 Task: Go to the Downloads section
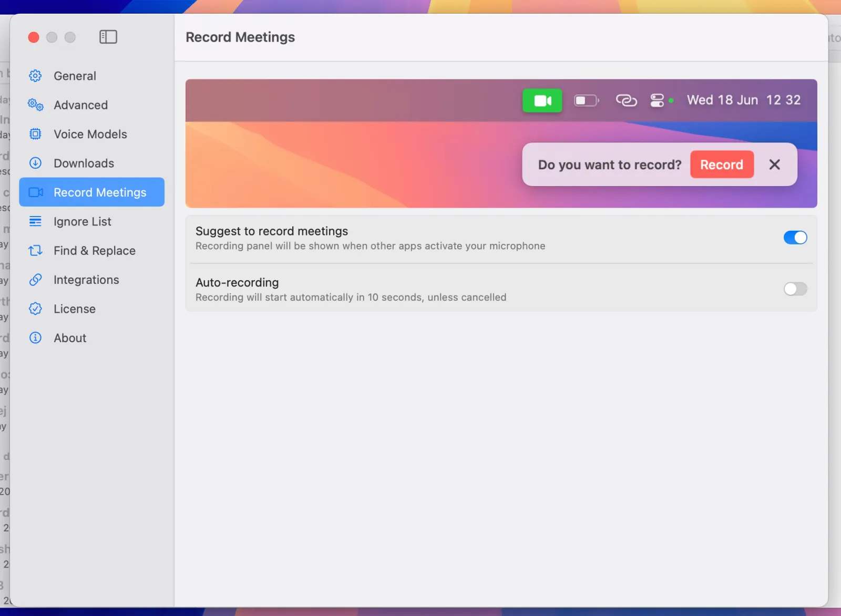click(91, 163)
